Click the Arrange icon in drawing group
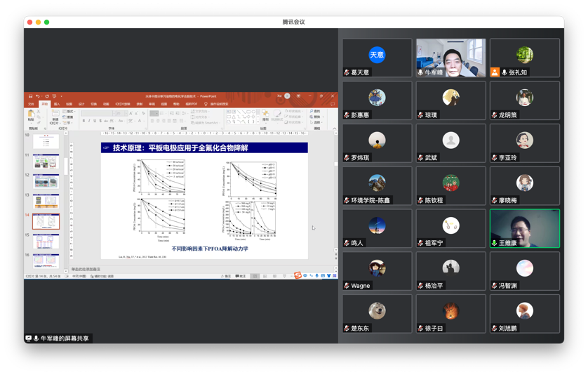Image resolution: width=588 pixels, height=375 pixels. [x=266, y=115]
